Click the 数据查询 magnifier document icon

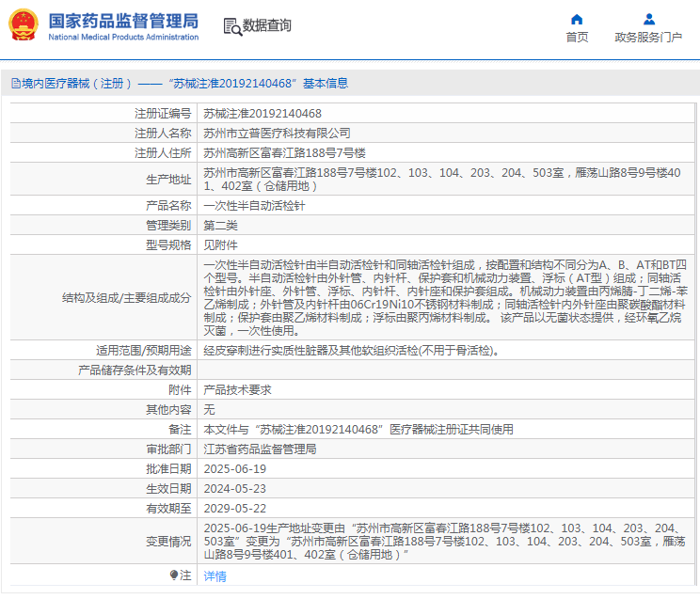pos(231,25)
